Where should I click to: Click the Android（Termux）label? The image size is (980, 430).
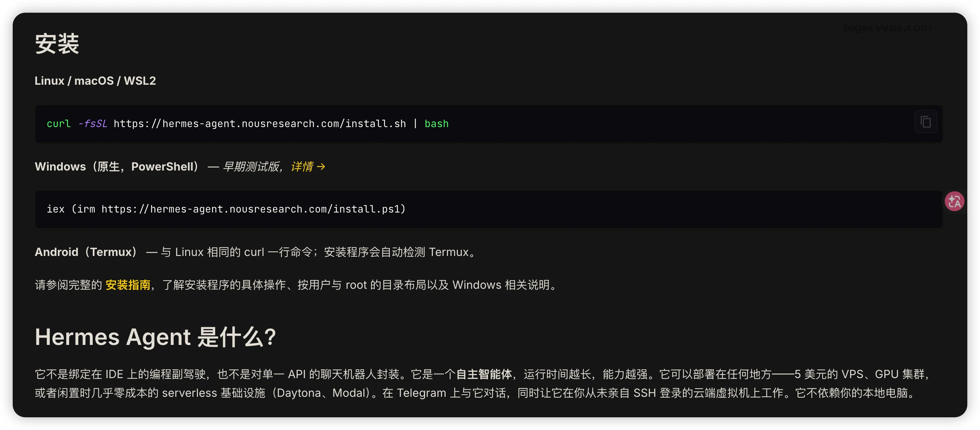pos(87,252)
